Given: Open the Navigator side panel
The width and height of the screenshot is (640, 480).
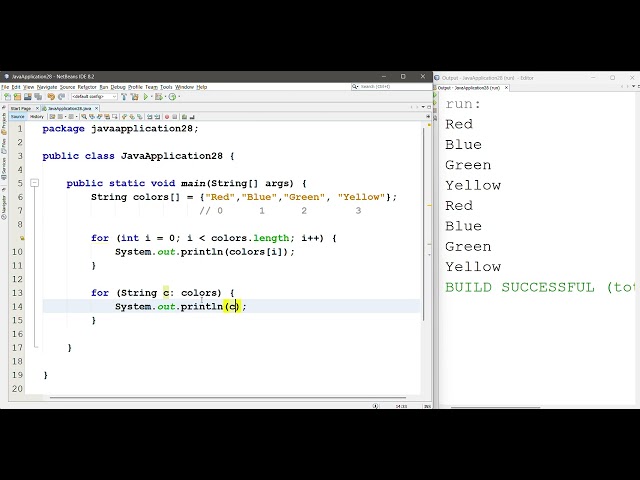Looking at the screenshot, I should (4, 207).
